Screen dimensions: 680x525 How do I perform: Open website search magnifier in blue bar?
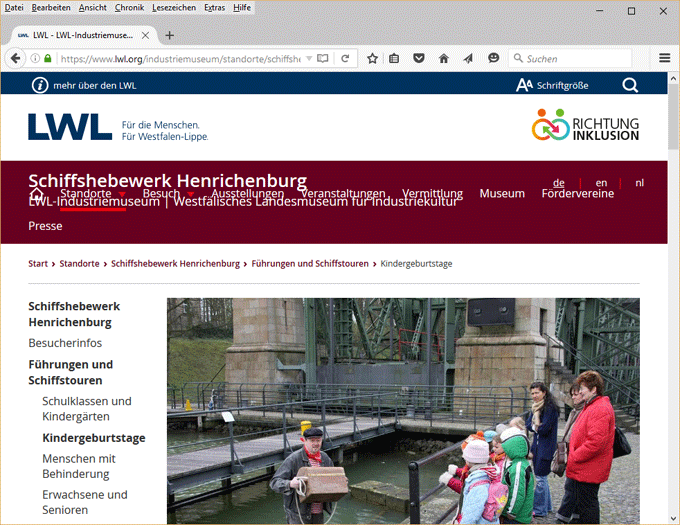click(630, 85)
